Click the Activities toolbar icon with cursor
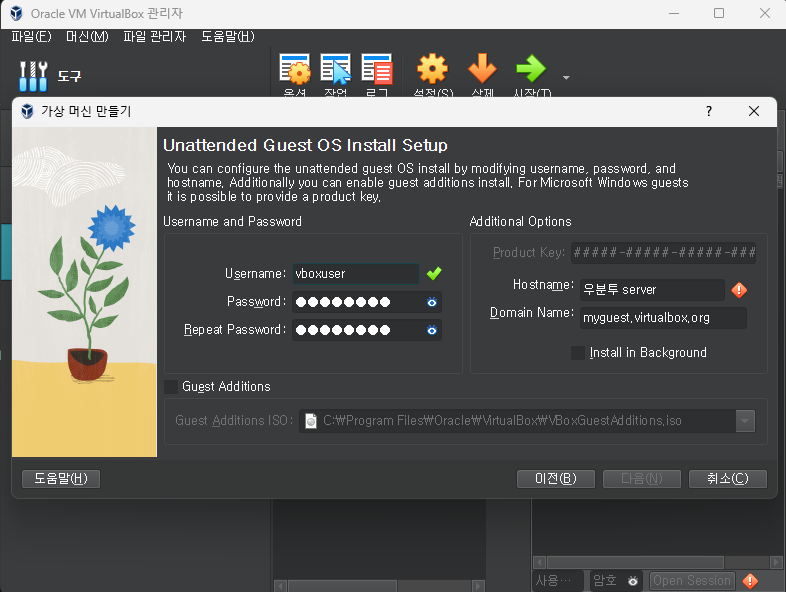 pyautogui.click(x=336, y=69)
